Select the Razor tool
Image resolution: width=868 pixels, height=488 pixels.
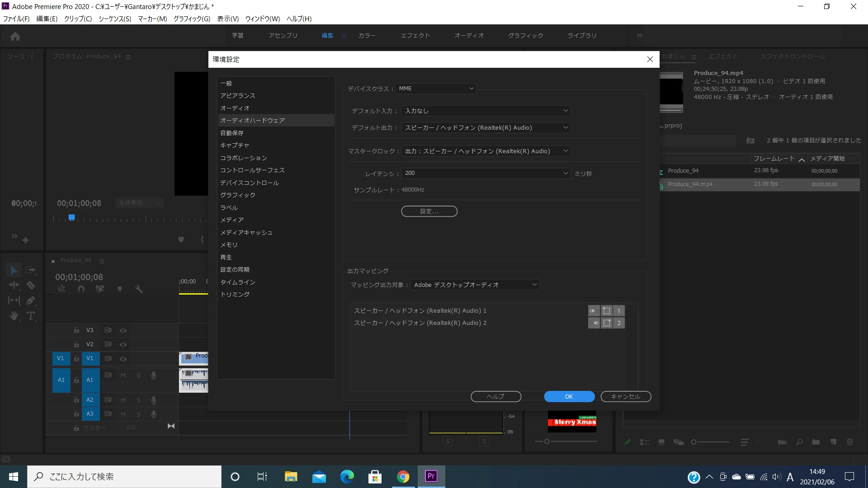pyautogui.click(x=31, y=285)
